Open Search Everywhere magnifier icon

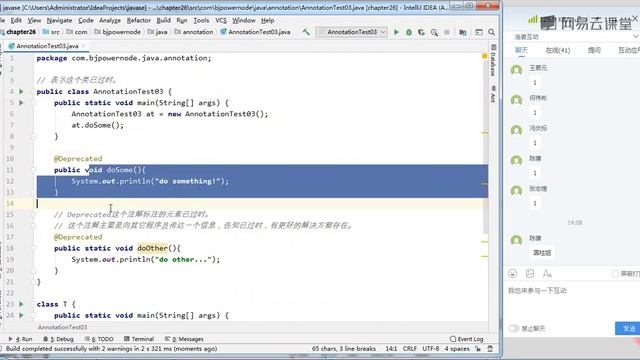(x=491, y=32)
